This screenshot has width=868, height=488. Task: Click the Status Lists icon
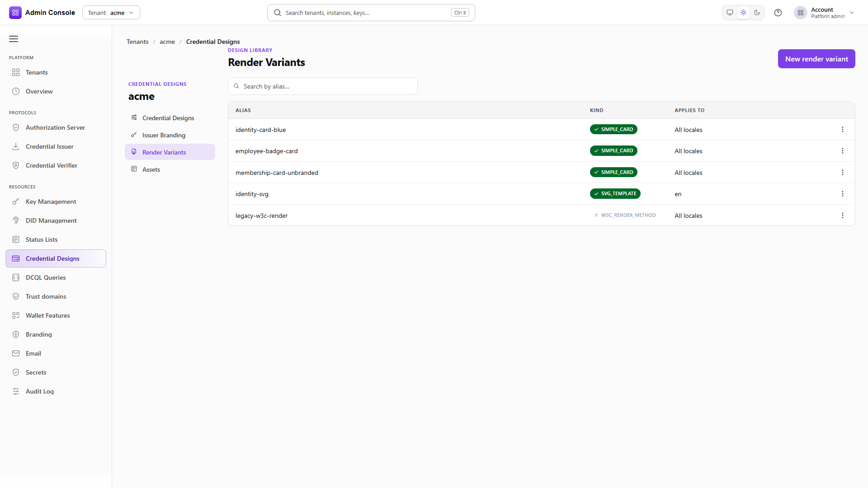(16, 239)
